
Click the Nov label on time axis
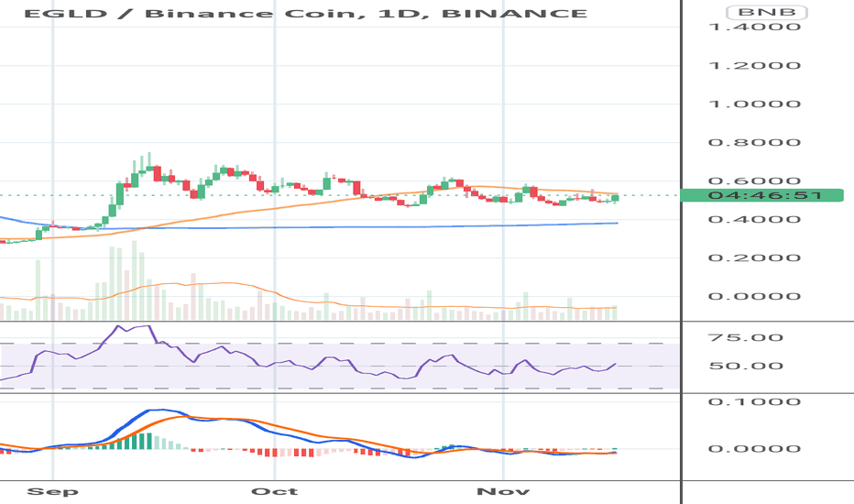tap(503, 491)
